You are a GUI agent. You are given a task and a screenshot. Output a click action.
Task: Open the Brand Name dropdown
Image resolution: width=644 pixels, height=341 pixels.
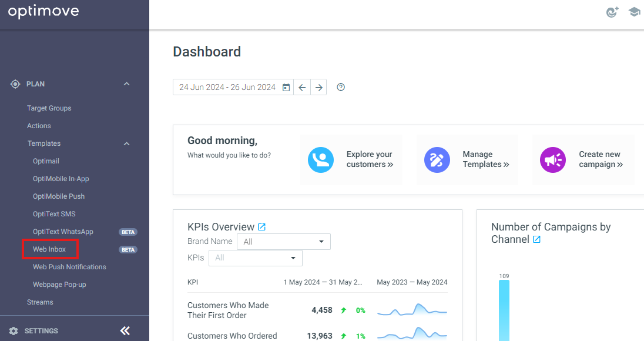[284, 242]
